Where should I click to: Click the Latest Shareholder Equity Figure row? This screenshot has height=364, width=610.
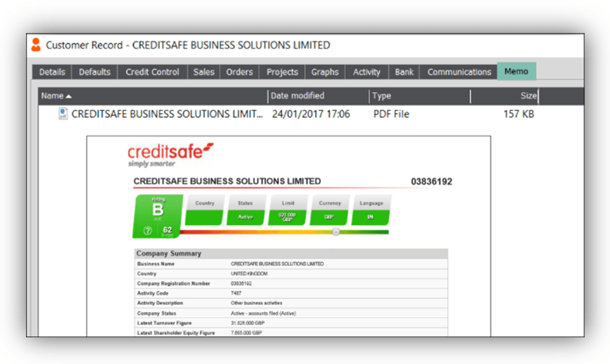coord(291,332)
